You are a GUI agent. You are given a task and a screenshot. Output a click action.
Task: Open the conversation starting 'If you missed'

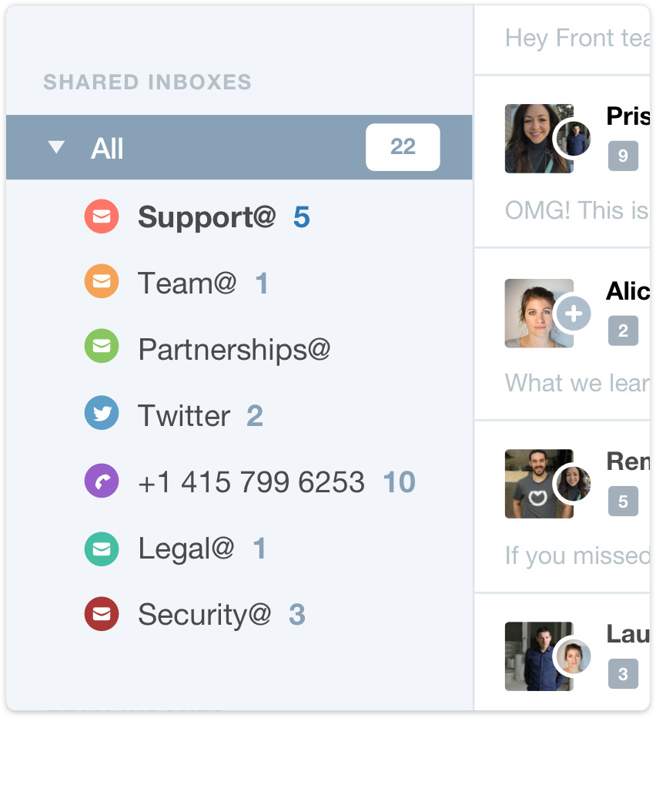pos(577,555)
